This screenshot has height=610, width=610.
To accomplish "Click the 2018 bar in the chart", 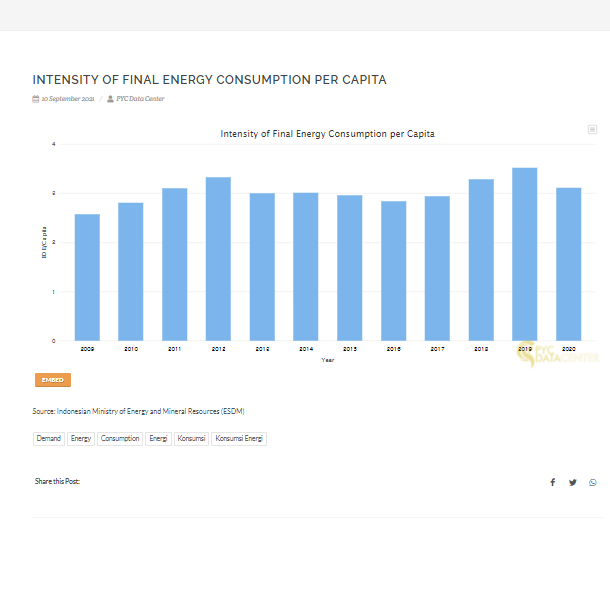I will click(481, 260).
